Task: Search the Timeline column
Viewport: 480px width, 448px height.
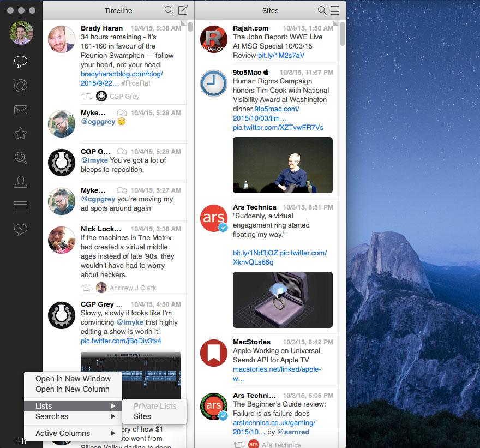Action: coord(169,10)
